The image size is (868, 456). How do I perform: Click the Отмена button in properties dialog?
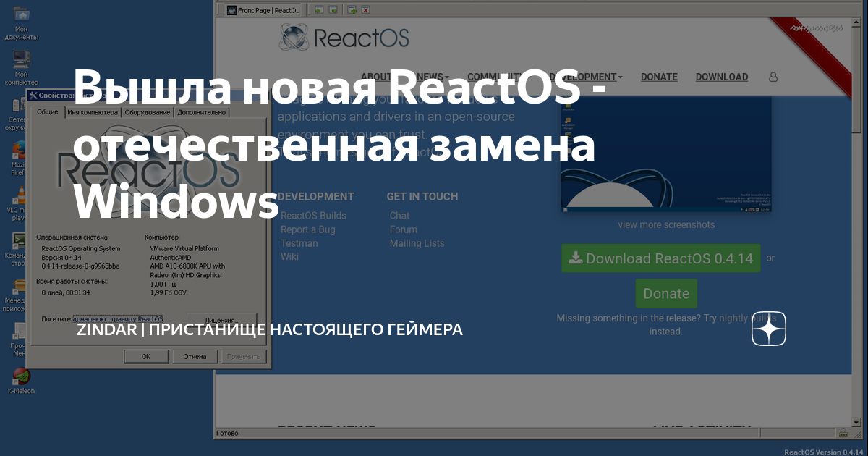coord(195,356)
